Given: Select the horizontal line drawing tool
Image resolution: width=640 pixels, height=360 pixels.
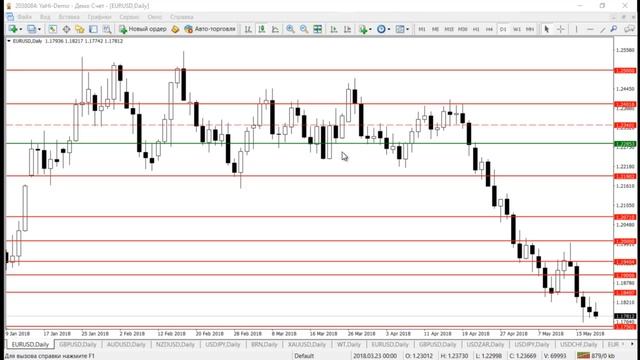Looking at the screenshot, I should coord(590,29).
